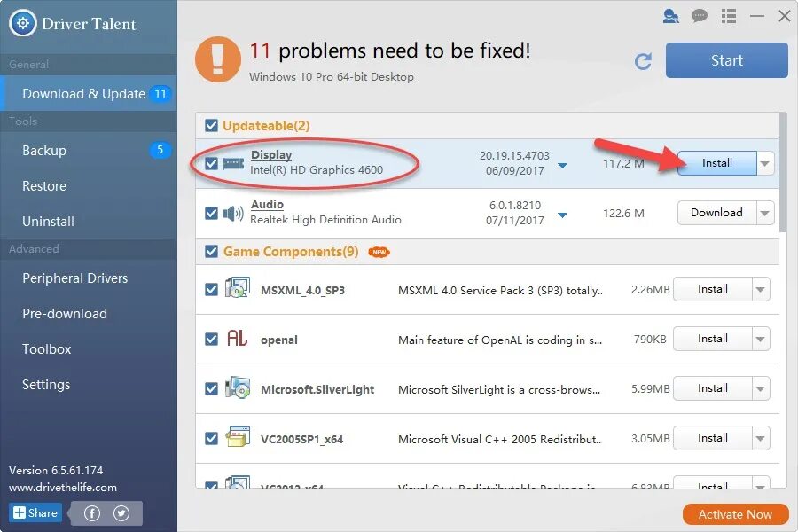
Task: Open dropdown arrow next to Display Install button
Action: (765, 163)
